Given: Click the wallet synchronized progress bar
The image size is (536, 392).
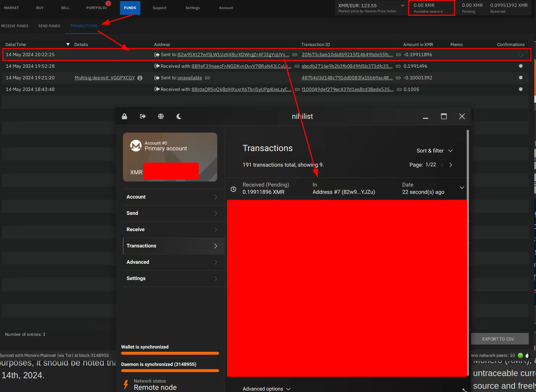Looking at the screenshot, I should tap(170, 353).
